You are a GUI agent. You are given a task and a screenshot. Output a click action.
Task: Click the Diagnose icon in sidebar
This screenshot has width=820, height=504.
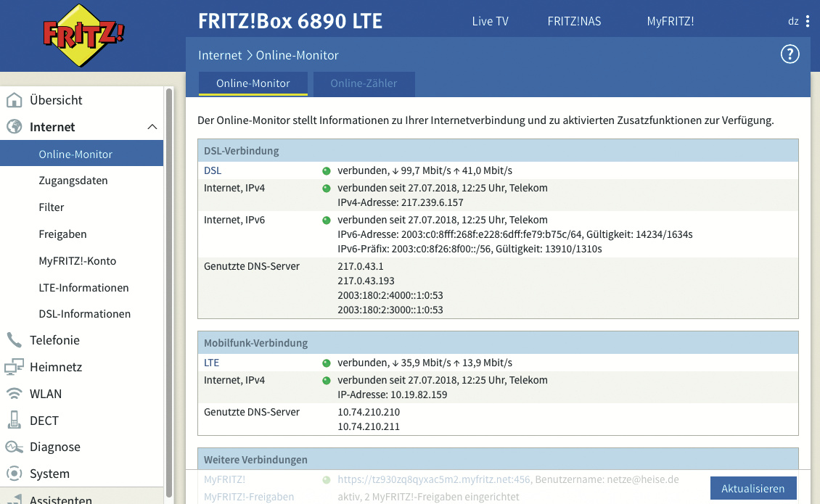14,447
